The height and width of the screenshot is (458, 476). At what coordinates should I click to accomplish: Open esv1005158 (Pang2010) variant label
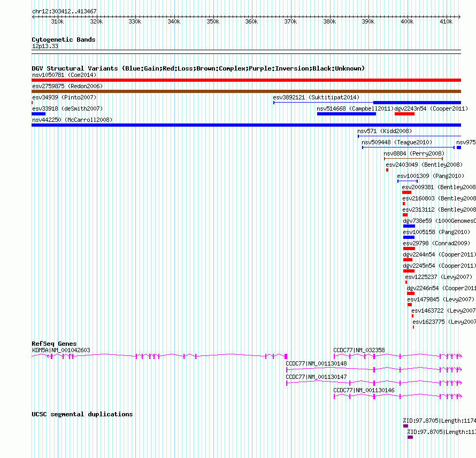(x=436, y=232)
